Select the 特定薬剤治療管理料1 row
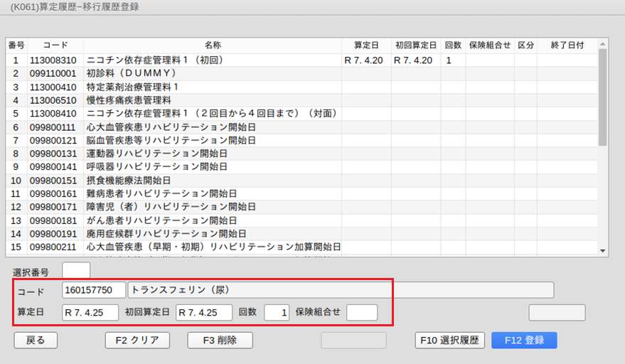The height and width of the screenshot is (364, 625). pos(212,87)
